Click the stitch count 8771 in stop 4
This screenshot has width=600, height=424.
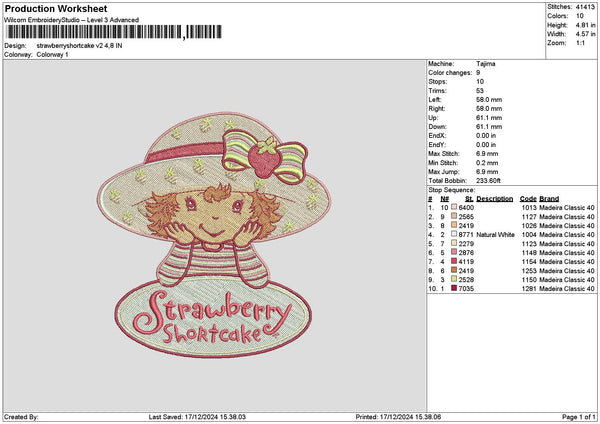pyautogui.click(x=466, y=235)
